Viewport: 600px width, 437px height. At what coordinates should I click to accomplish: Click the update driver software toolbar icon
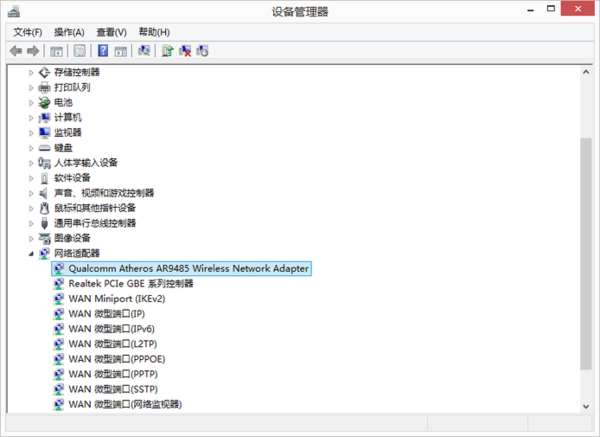pyautogui.click(x=167, y=51)
